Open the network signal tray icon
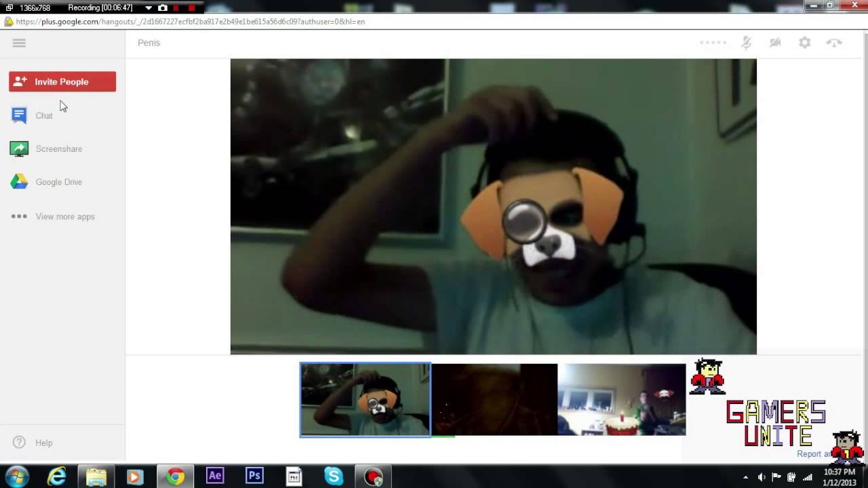The height and width of the screenshot is (488, 868). (x=807, y=477)
